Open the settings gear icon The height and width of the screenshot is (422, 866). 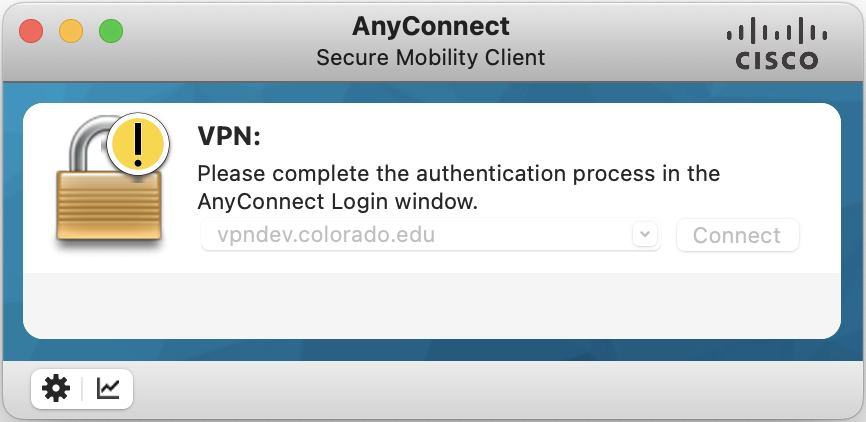(x=56, y=388)
